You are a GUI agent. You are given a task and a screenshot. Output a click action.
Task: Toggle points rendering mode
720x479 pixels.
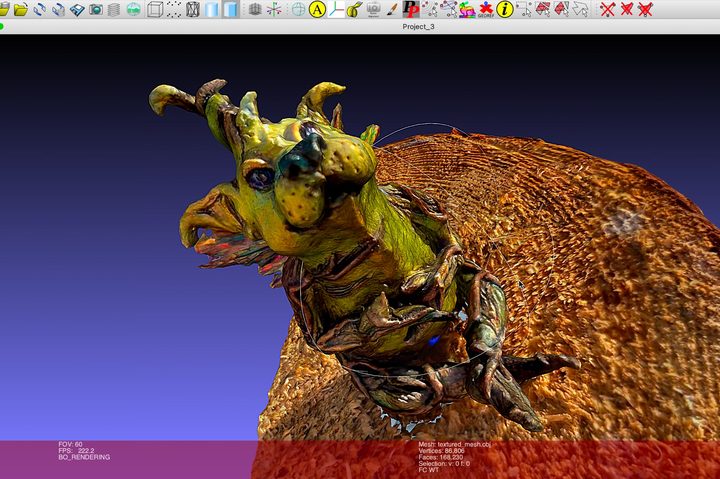point(174,9)
